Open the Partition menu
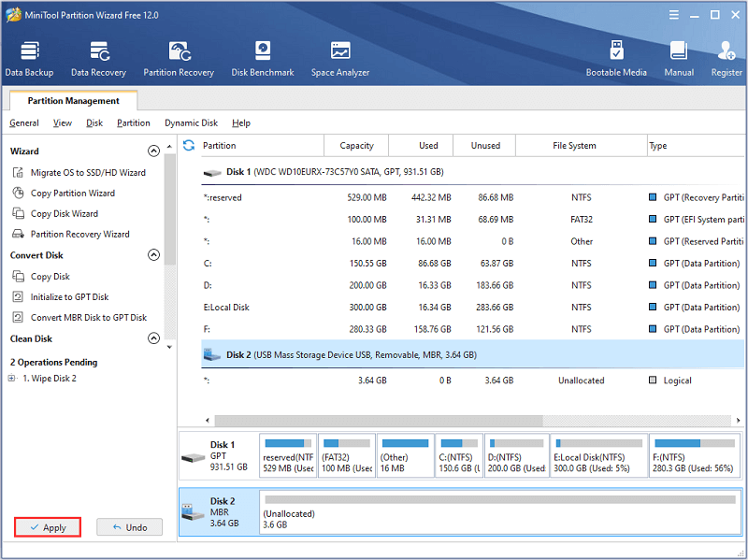 tap(134, 123)
